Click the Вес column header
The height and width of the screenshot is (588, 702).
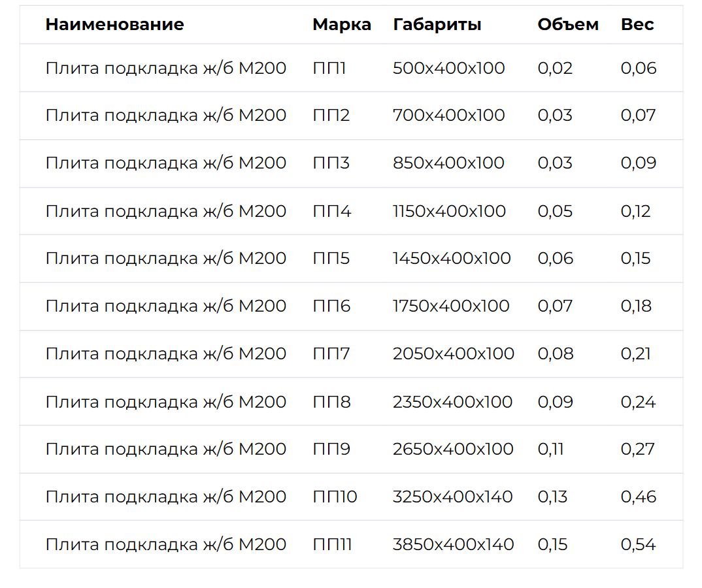coord(637,24)
